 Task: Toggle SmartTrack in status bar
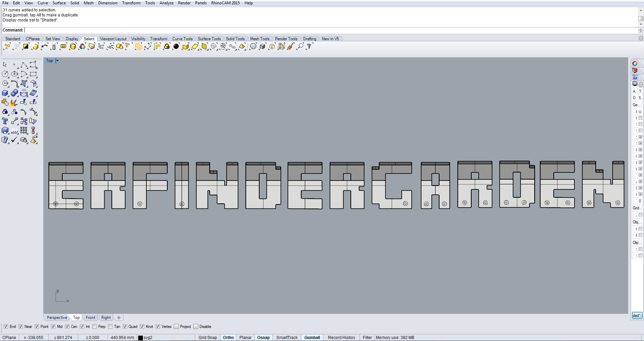point(287,338)
